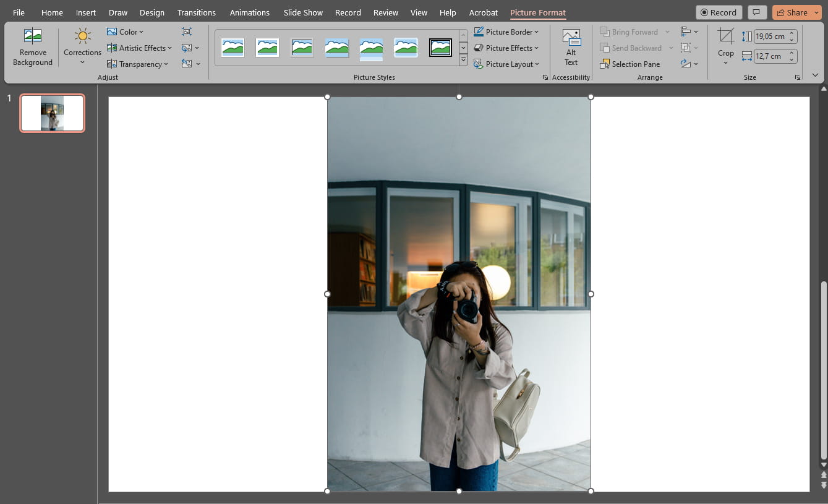This screenshot has width=828, height=504.
Task: Open the Picture Border menu
Action: pyautogui.click(x=506, y=32)
